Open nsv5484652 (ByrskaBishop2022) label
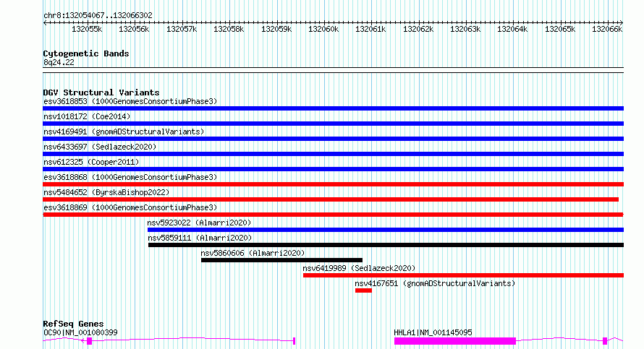 click(x=107, y=192)
